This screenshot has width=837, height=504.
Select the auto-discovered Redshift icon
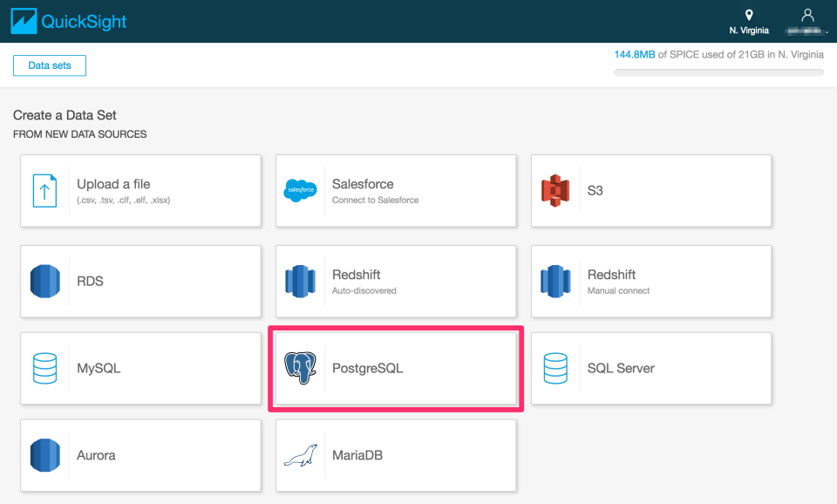point(301,281)
